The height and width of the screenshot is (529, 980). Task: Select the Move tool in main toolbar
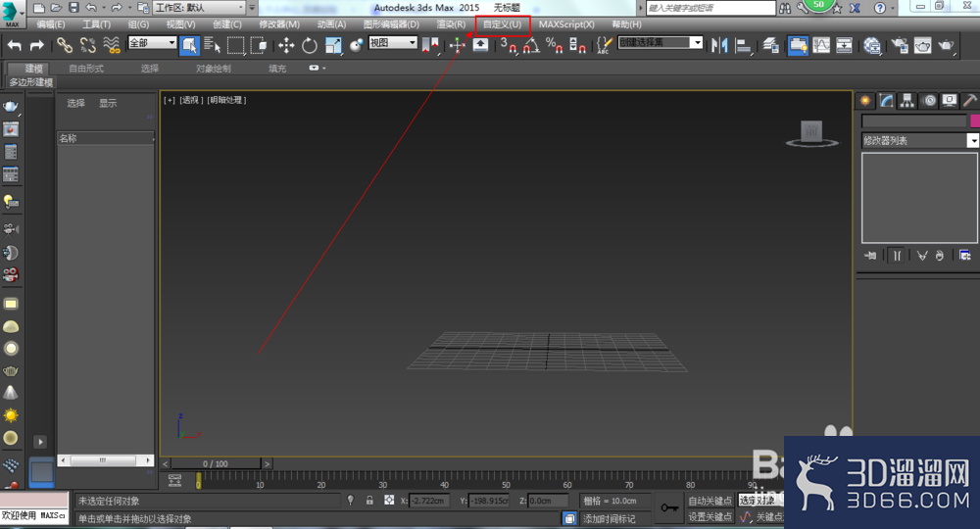pyautogui.click(x=286, y=45)
